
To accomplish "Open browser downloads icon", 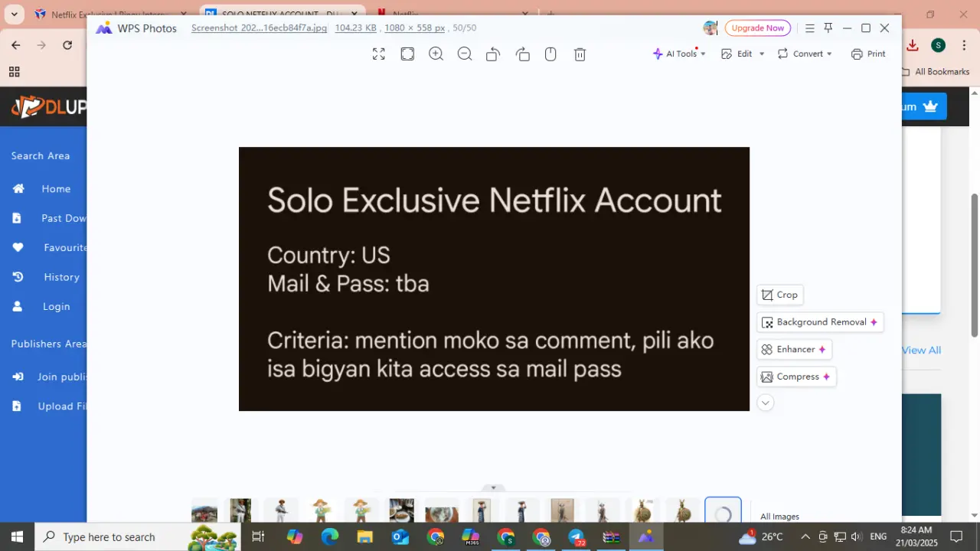I will [913, 45].
